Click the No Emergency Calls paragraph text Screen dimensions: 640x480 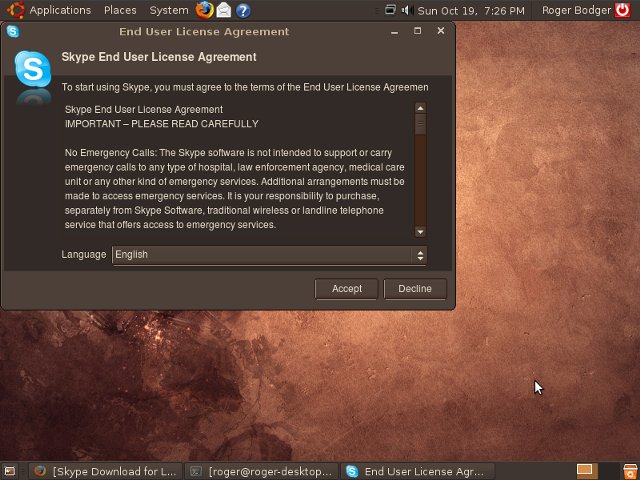pos(235,189)
